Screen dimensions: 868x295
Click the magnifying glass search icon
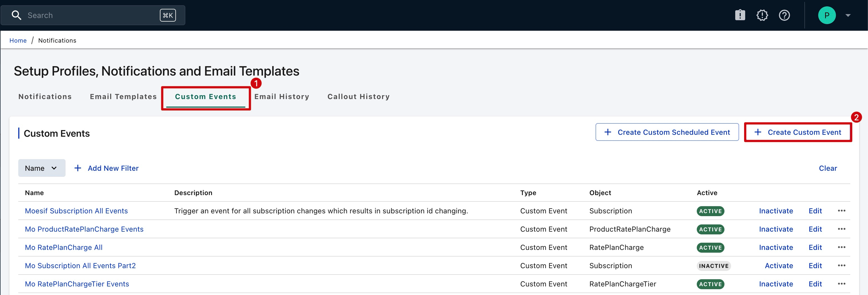click(x=16, y=15)
